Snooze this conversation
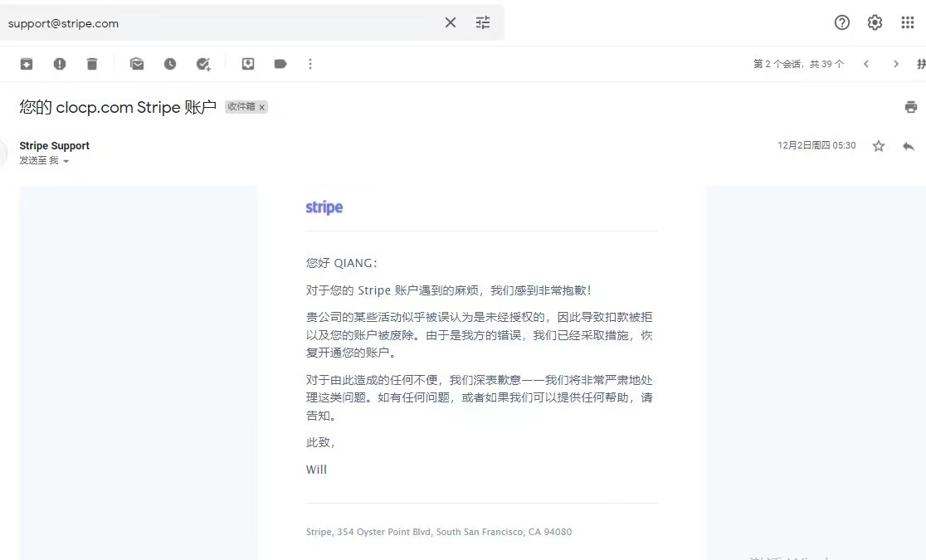926x560 pixels. click(x=170, y=63)
